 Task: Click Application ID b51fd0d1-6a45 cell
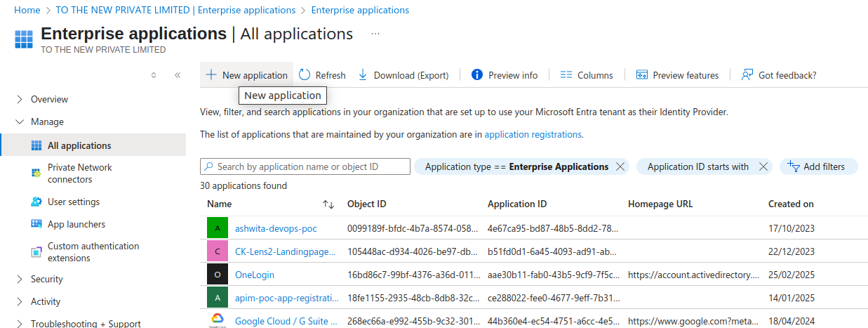pos(553,251)
